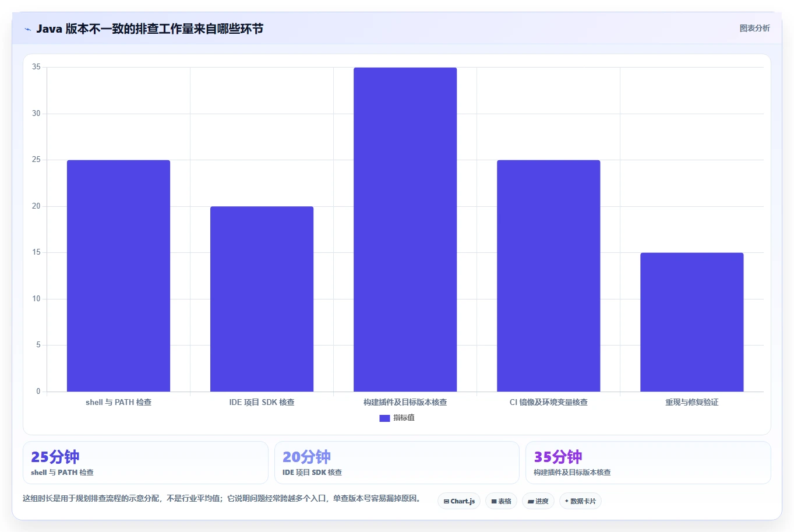Select the CI 镜像及环境变量核查 bar
This screenshot has width=794, height=532.
(x=548, y=276)
